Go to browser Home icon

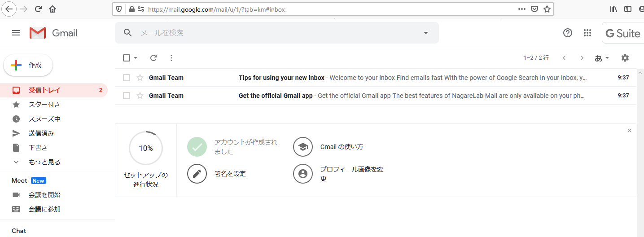click(53, 9)
